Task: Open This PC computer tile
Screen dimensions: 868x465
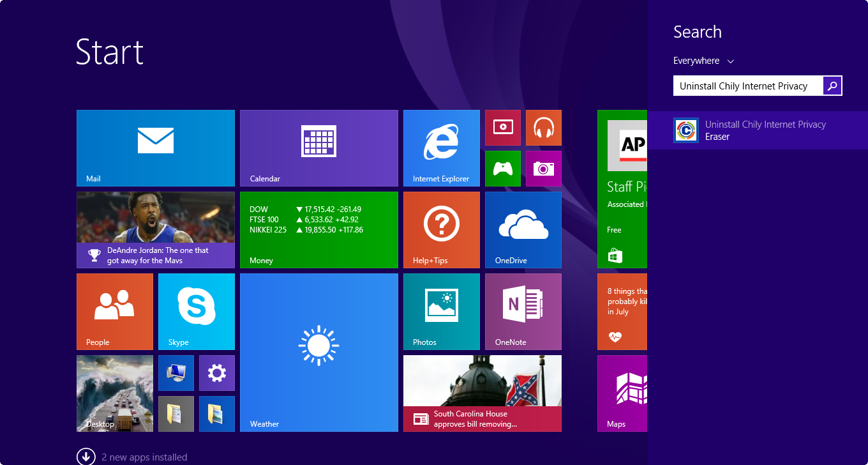Action: tap(176, 373)
